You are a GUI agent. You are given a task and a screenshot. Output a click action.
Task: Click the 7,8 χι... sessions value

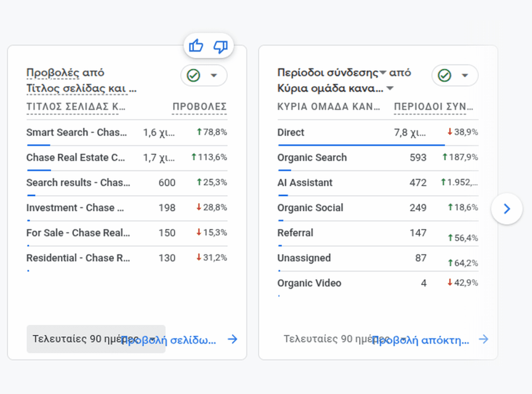(410, 133)
